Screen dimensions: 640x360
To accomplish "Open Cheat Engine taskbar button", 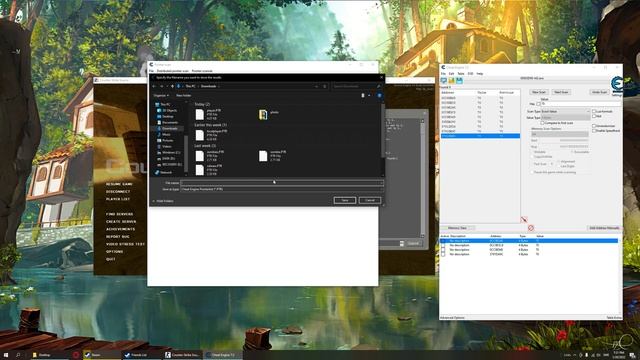I will pos(223,355).
